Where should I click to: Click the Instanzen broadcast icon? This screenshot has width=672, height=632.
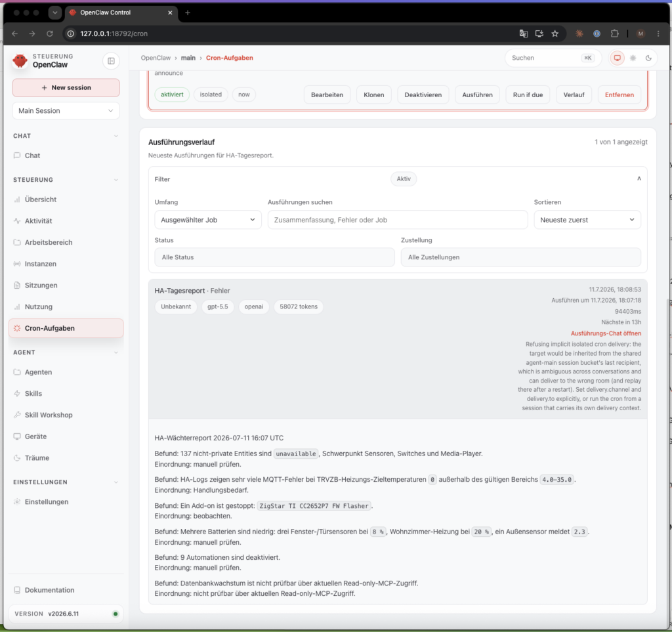16,264
